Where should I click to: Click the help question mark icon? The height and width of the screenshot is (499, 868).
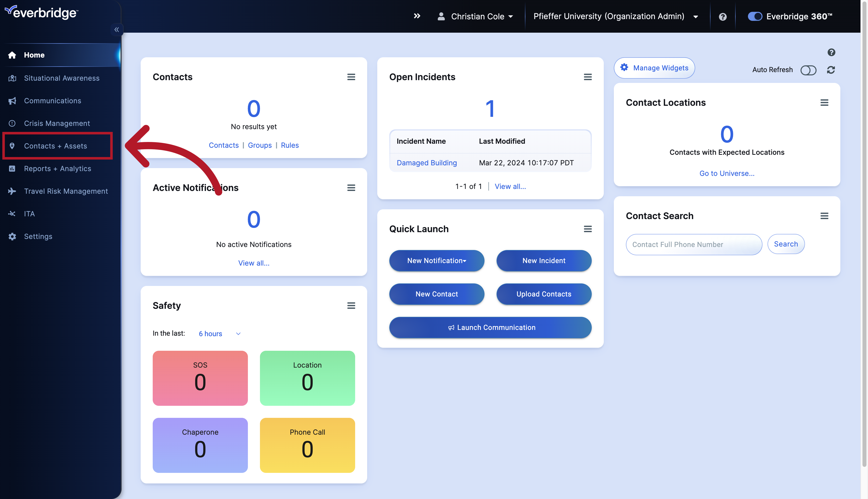(x=722, y=16)
